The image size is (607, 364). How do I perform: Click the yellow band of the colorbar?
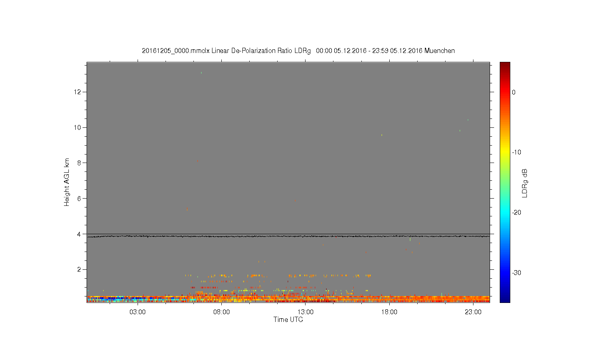tap(505, 152)
